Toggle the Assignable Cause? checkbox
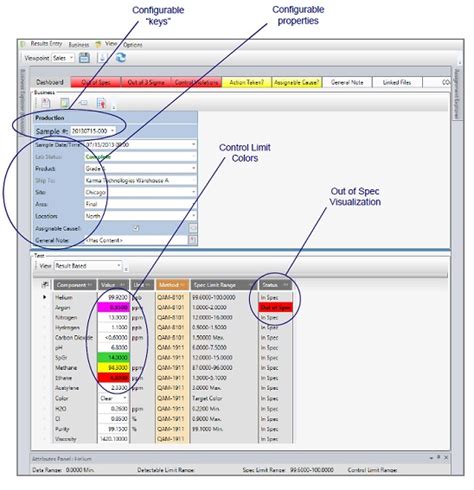 [136, 228]
